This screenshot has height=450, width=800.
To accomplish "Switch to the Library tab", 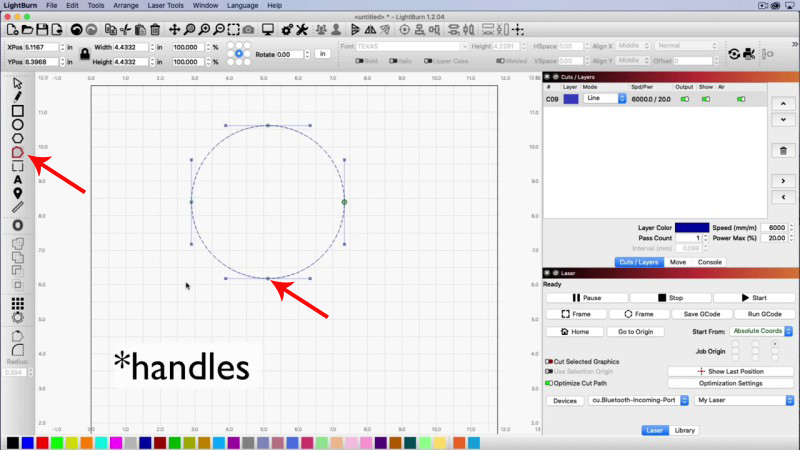I will (x=685, y=430).
